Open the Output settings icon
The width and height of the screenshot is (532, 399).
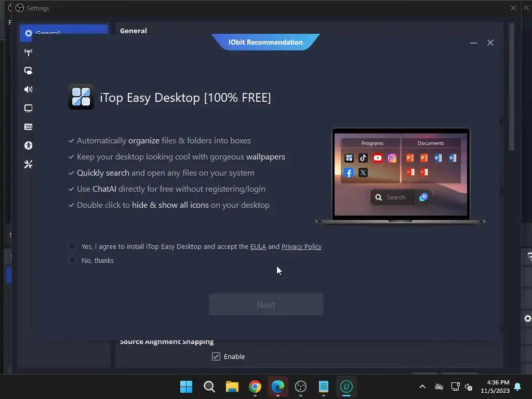pyautogui.click(x=29, y=71)
